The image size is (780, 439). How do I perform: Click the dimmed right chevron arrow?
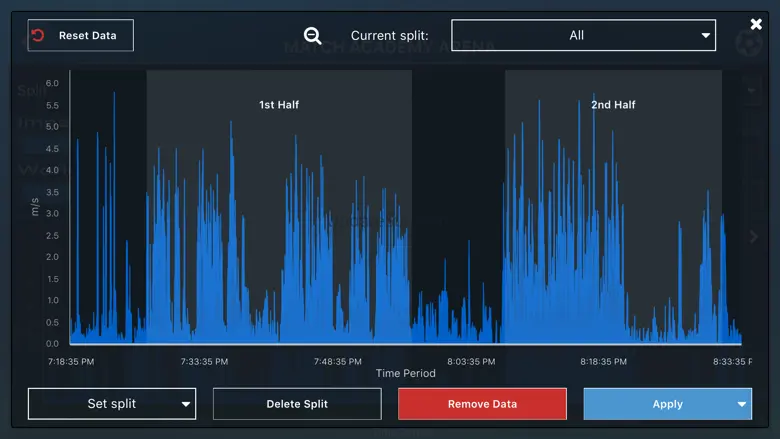pos(755,236)
